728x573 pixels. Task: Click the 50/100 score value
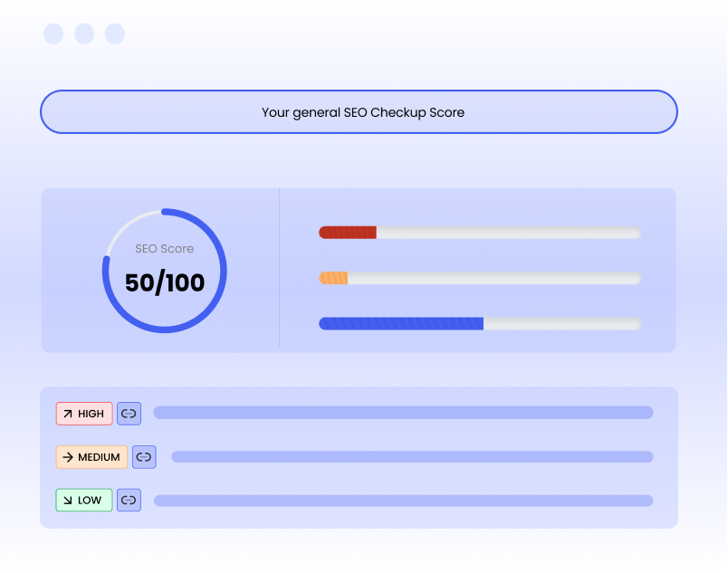click(165, 282)
